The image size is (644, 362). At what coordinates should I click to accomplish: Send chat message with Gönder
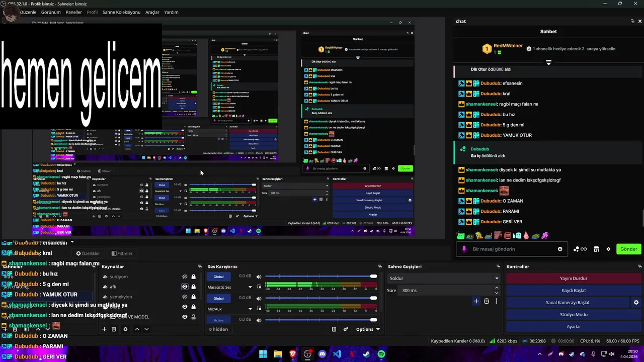[628, 249]
